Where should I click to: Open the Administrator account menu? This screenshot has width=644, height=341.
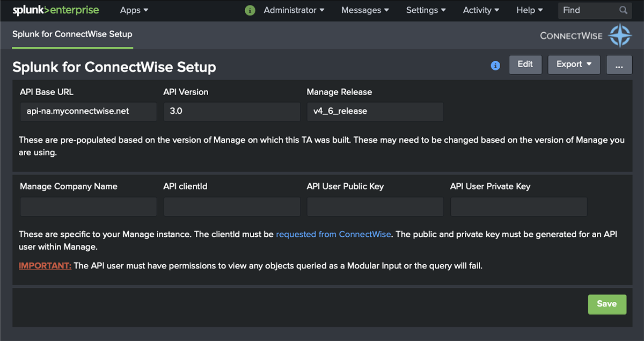pos(290,10)
